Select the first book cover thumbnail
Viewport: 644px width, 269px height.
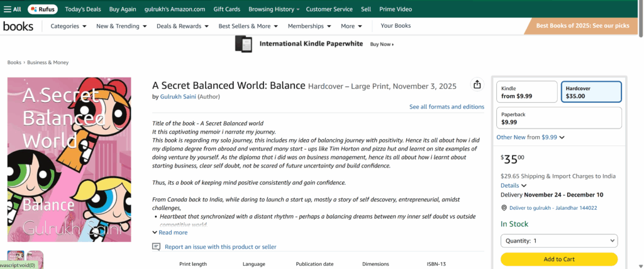(x=16, y=258)
